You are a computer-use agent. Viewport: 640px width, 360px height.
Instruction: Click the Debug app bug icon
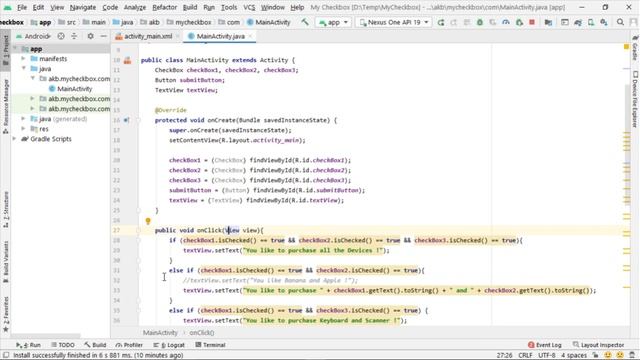pyautogui.click(x=480, y=22)
